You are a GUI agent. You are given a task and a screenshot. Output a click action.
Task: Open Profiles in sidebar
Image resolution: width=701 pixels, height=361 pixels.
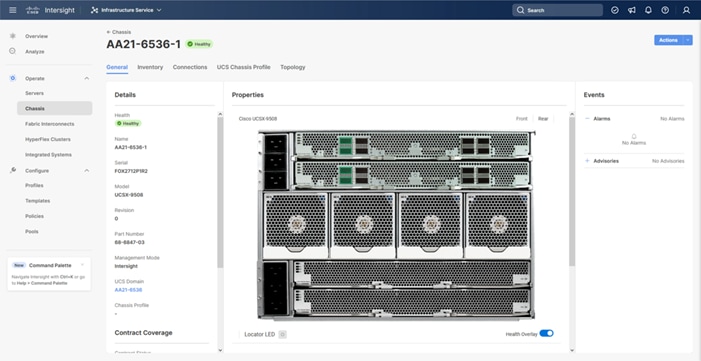[34, 185]
